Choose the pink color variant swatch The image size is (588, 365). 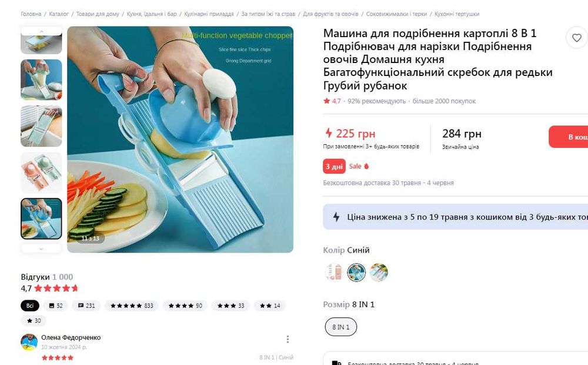click(x=334, y=272)
